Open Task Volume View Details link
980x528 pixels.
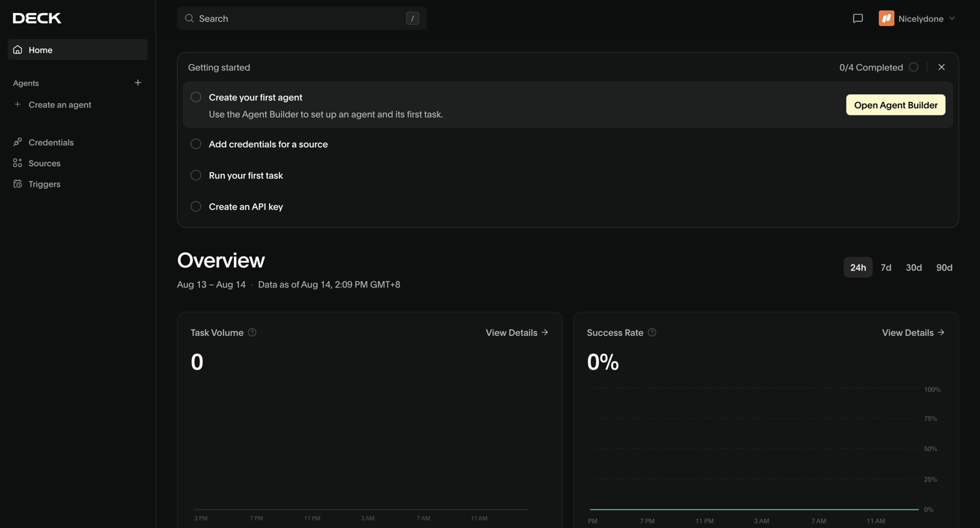(x=517, y=332)
